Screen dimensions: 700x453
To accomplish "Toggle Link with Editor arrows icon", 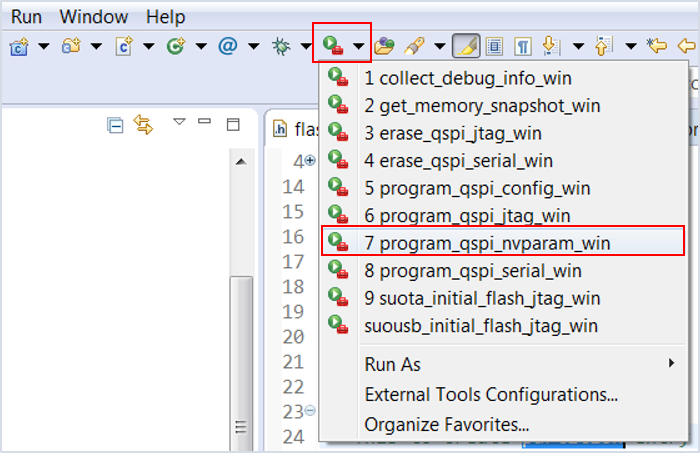I will (x=143, y=125).
